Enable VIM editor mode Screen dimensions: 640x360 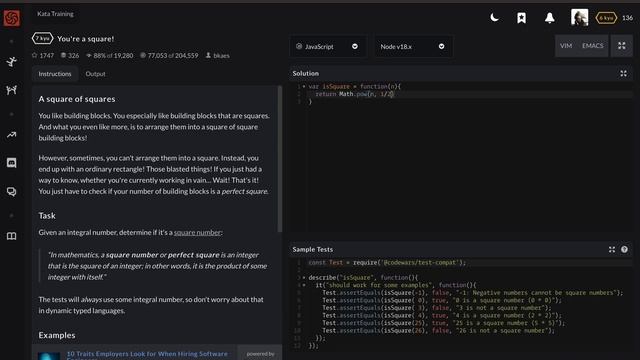[566, 46]
